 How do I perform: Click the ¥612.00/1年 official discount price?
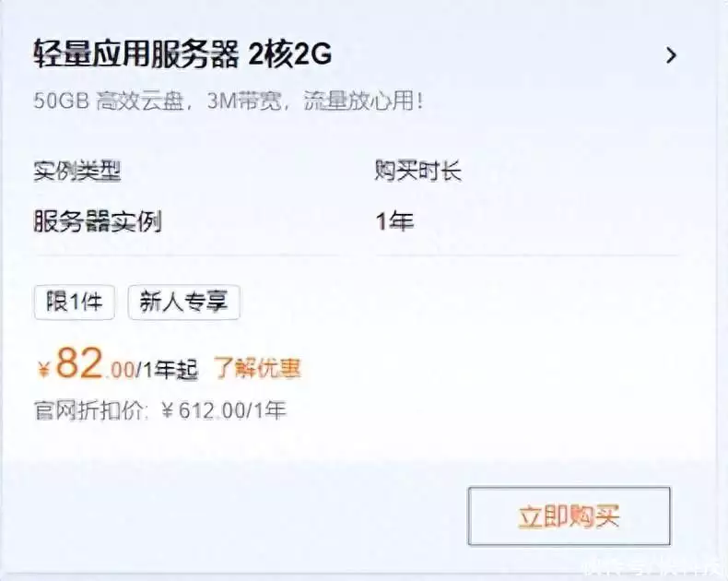pos(224,410)
